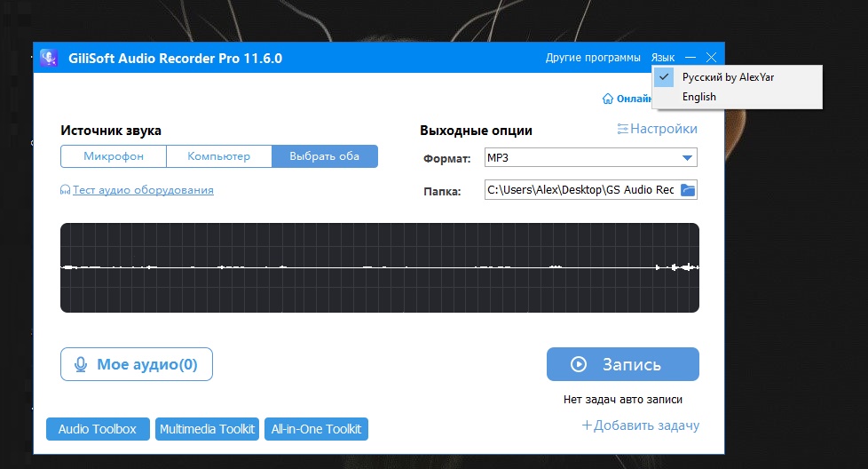Screen dimensions: 868x469
Task: Expand the Формат dropdown arrow
Action: [687, 158]
